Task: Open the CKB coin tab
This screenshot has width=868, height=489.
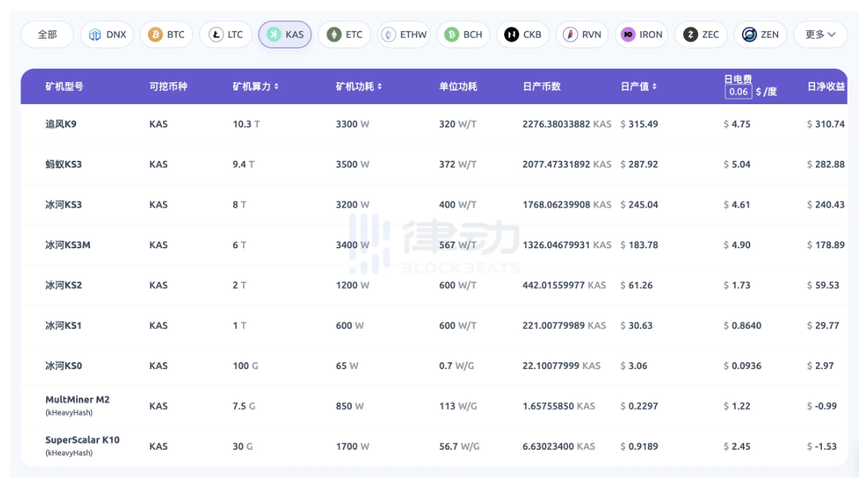Action: coord(522,35)
